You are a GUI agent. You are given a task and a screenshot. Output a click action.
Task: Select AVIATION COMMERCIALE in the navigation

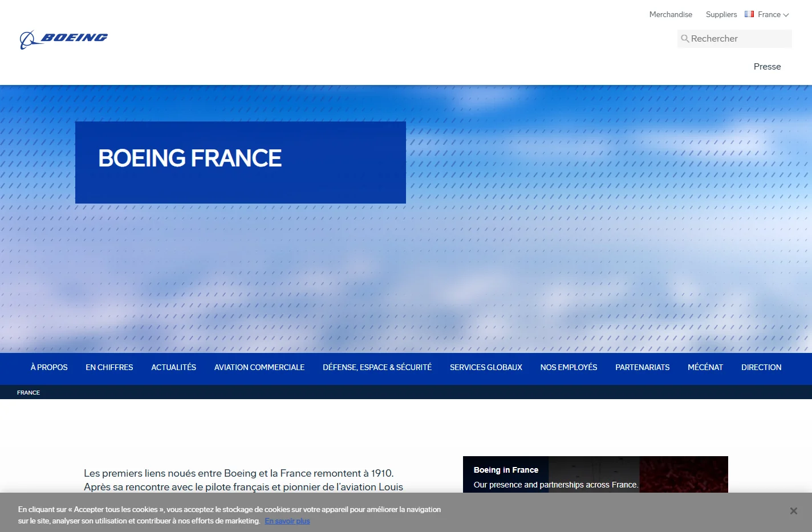[x=259, y=368]
